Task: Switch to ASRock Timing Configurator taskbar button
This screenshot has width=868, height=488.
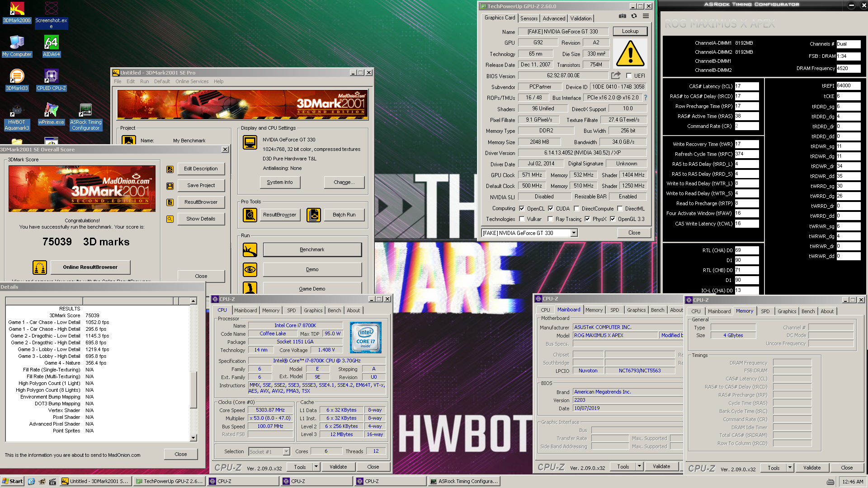Action: point(464,482)
